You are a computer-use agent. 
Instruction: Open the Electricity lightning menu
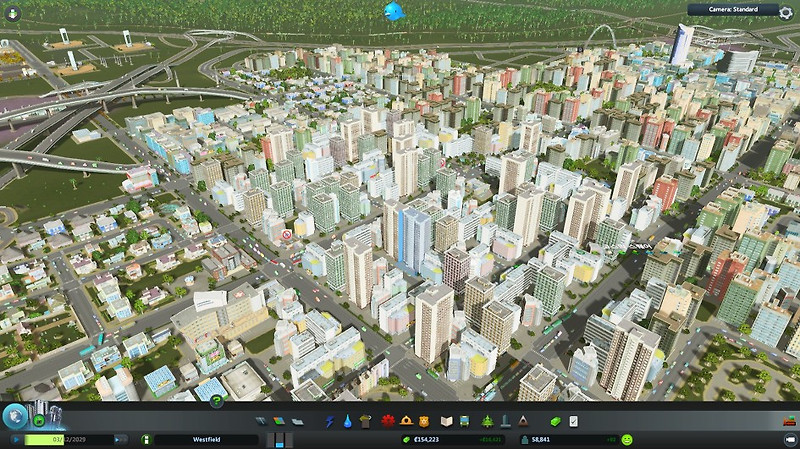[x=330, y=421]
